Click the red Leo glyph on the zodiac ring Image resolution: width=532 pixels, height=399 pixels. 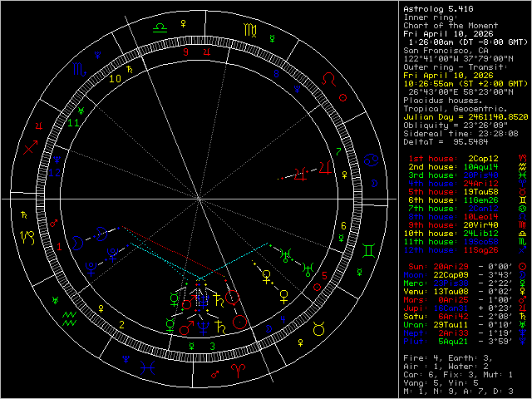coord(329,80)
